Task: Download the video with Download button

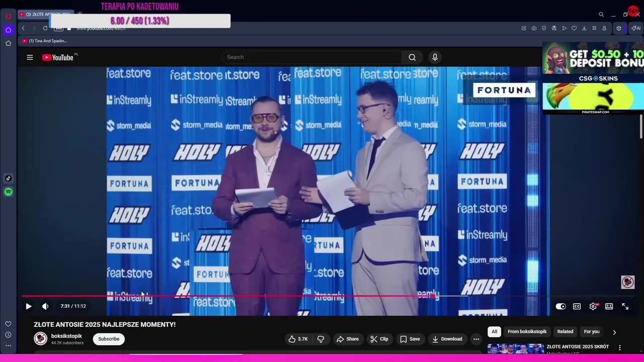Action: pos(447,339)
